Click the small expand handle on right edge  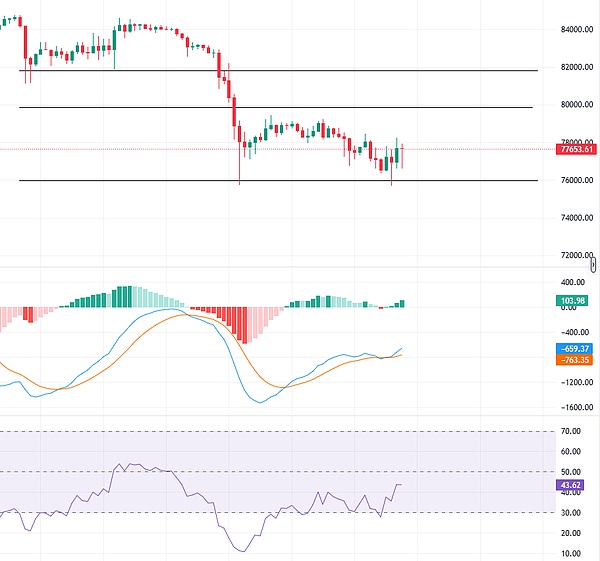pyautogui.click(x=595, y=264)
